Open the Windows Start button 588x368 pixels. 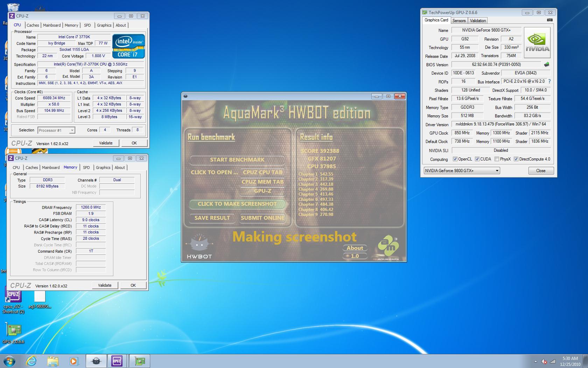9,361
